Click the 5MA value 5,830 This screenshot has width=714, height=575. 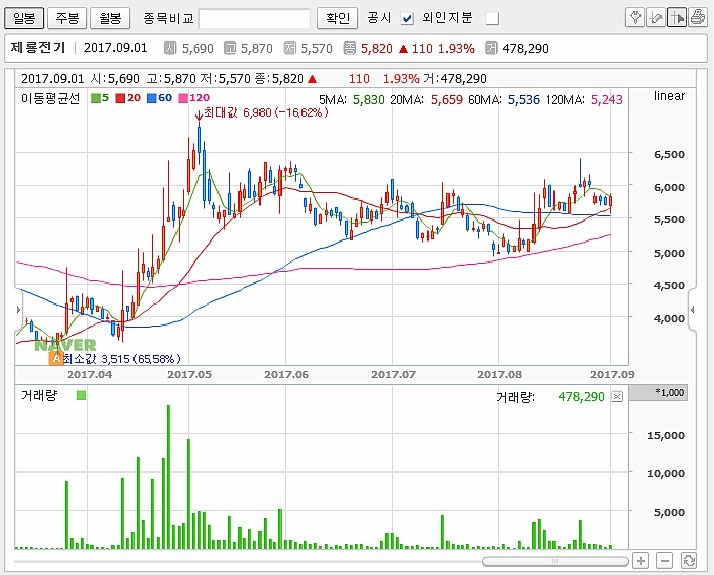(x=369, y=99)
